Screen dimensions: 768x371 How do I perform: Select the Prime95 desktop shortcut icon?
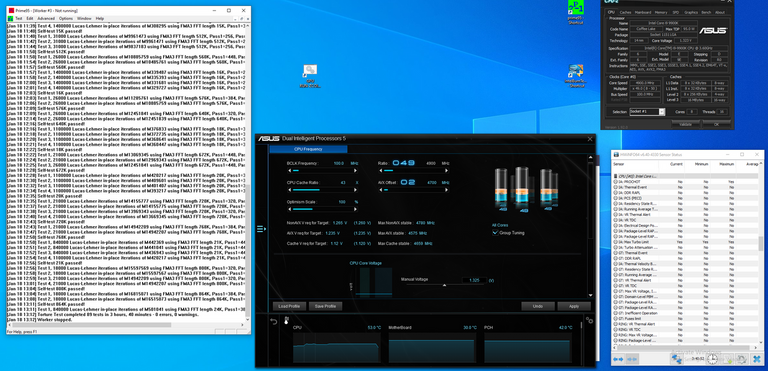[576, 12]
